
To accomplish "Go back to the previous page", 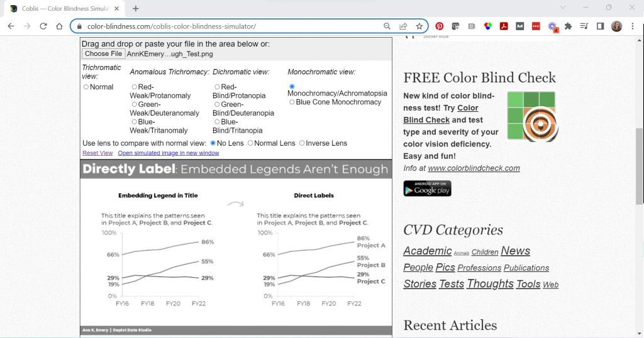I will coord(11,26).
